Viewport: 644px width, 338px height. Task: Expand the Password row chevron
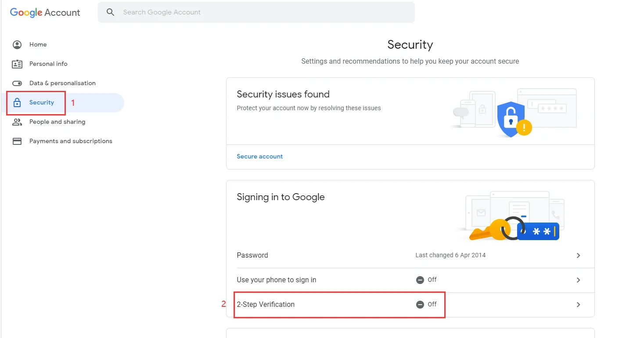coord(578,255)
